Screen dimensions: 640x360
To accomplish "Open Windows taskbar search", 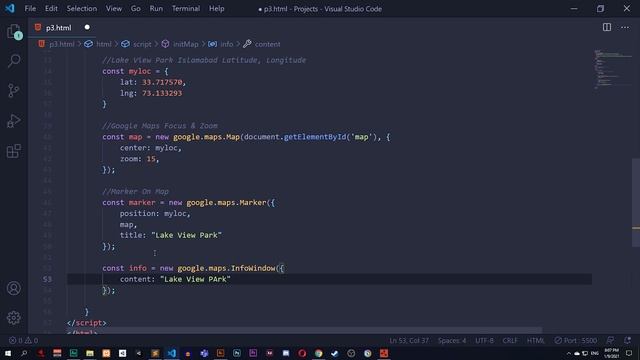I will tap(24, 353).
